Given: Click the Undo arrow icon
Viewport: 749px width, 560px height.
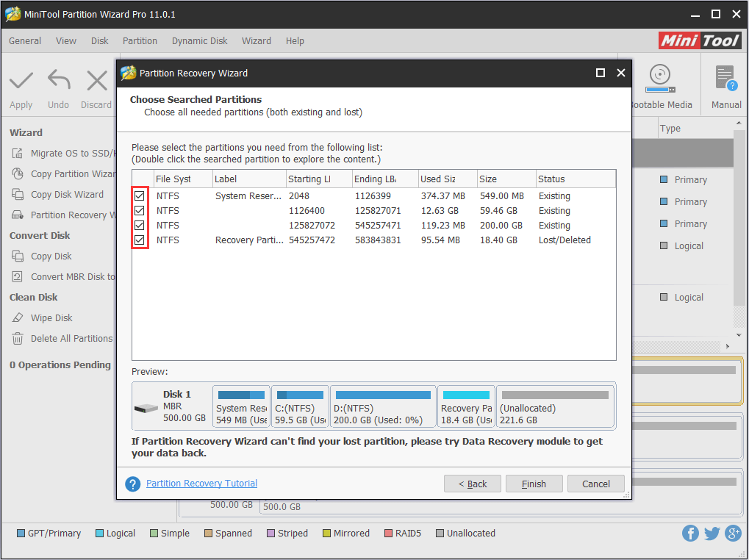Looking at the screenshot, I should 59,79.
